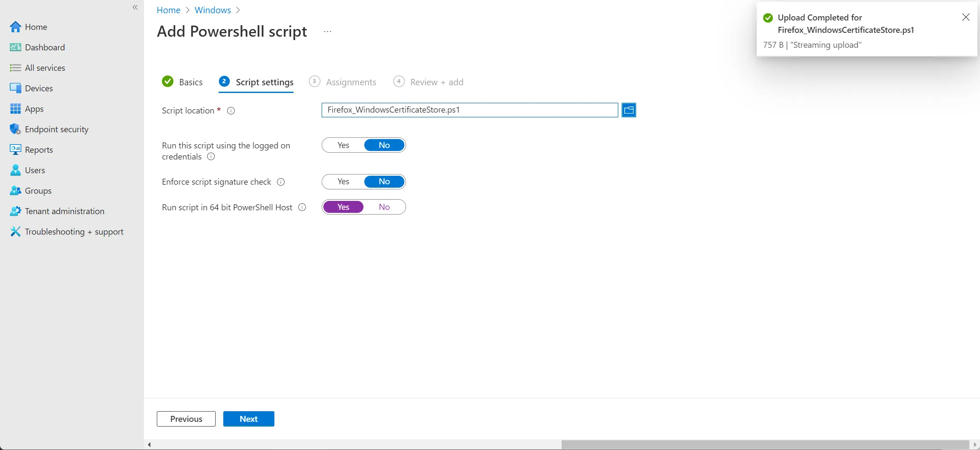Open the Dashboard icon in sidebar

(15, 47)
